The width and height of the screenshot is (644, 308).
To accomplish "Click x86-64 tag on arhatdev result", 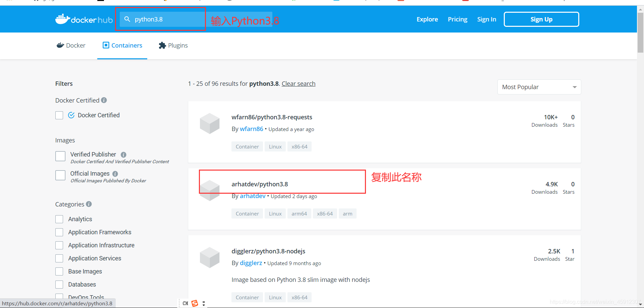I will pyautogui.click(x=325, y=213).
